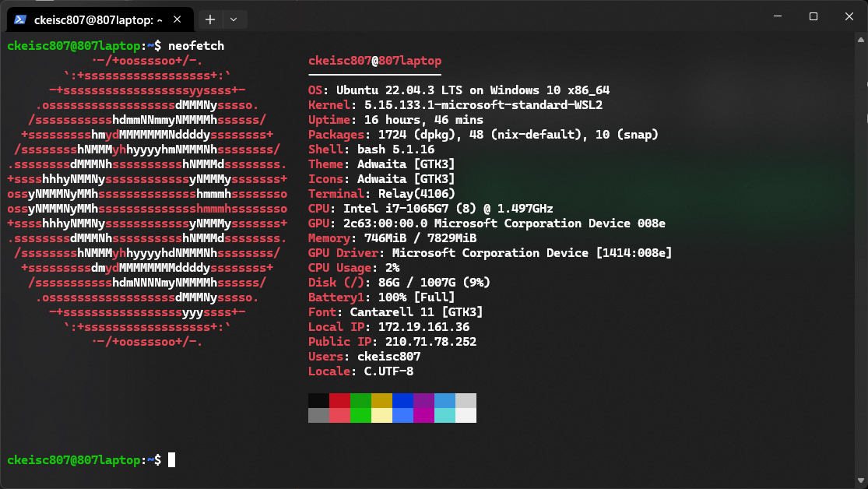Click the scrollbar down arrow
The height and width of the screenshot is (489, 868).
[x=861, y=480]
